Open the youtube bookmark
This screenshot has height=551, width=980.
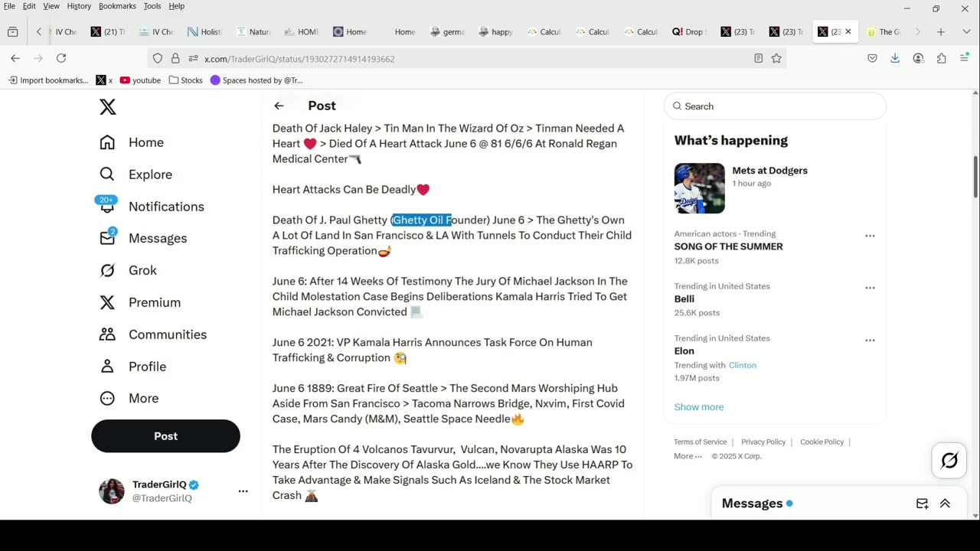[140, 80]
